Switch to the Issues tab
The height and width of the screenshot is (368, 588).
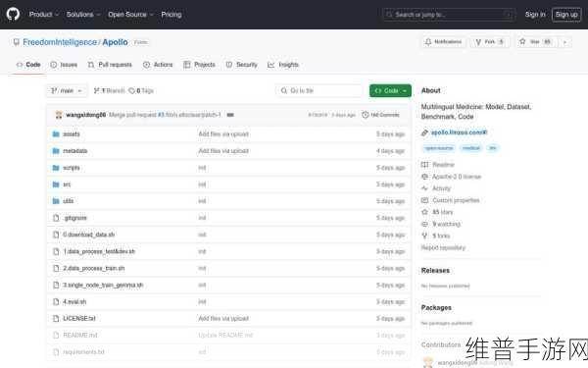[x=64, y=65]
